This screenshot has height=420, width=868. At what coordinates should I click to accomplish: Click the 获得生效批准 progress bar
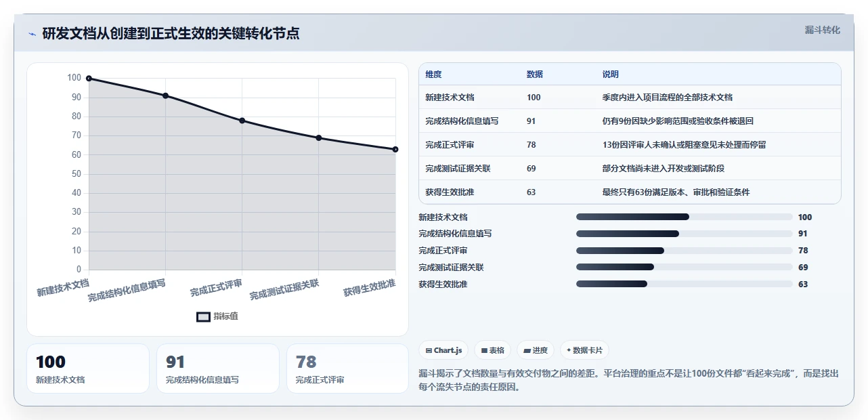[685, 284]
